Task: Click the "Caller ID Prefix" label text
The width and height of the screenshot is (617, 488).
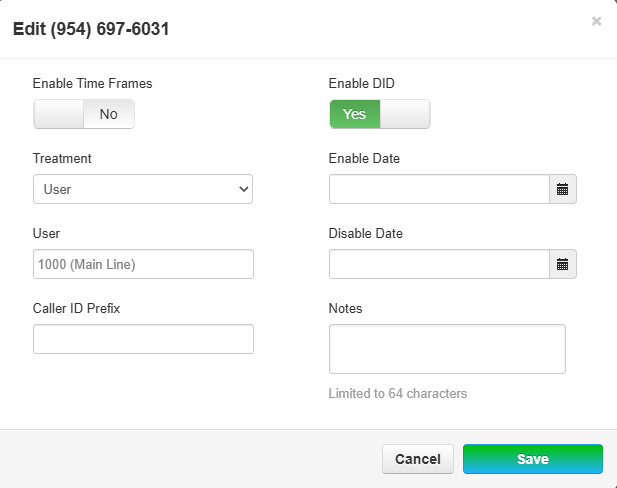Action: 77,309
